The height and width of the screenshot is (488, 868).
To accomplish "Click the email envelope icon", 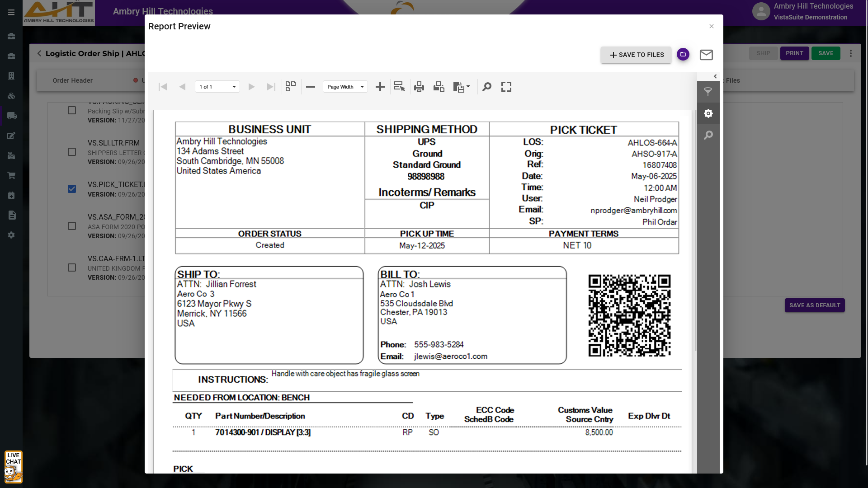I will point(706,55).
